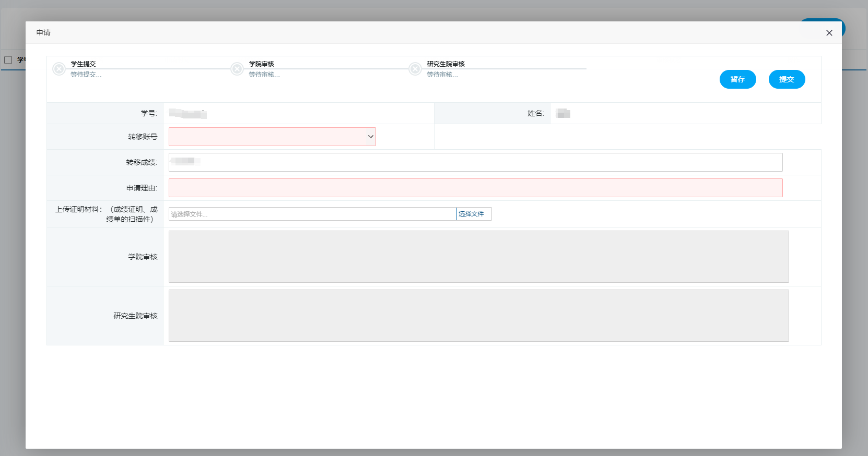Image resolution: width=868 pixels, height=456 pixels.
Task: Click the 请选择文件 file path box
Action: coord(312,214)
